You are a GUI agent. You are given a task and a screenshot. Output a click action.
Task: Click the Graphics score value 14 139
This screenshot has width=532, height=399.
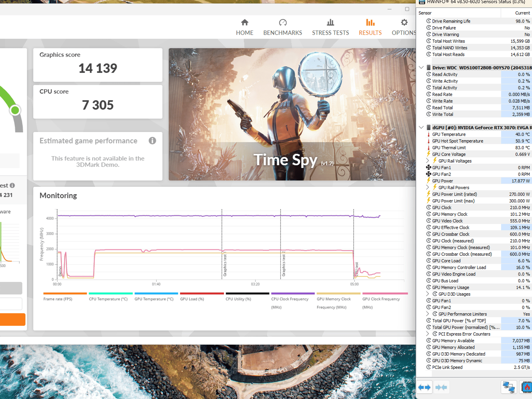(x=98, y=68)
